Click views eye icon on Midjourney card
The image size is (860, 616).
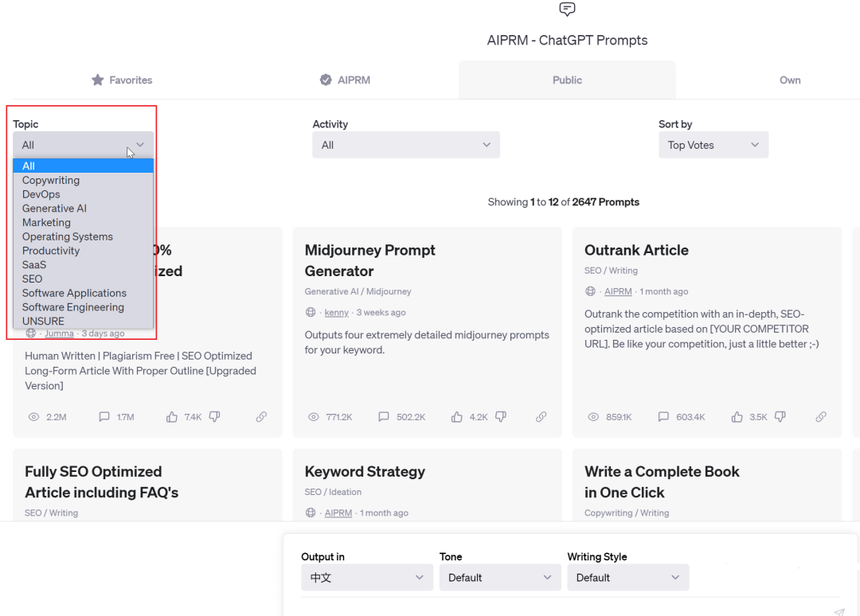tap(313, 417)
